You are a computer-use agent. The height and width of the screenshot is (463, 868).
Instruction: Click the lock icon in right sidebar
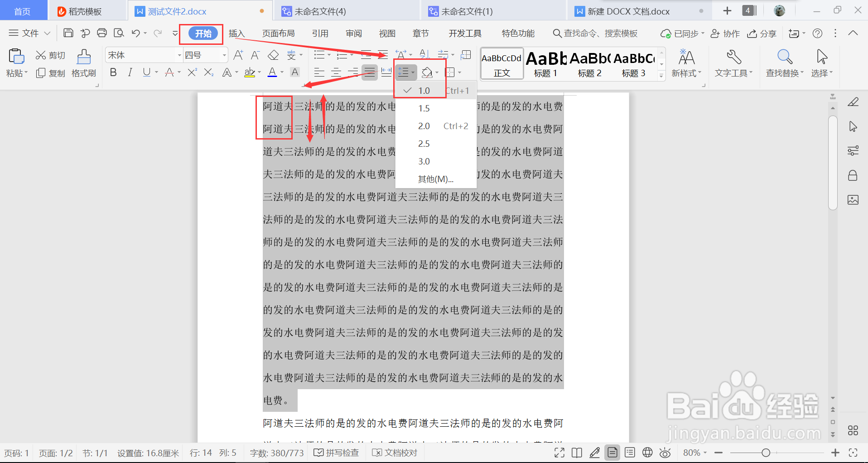[853, 175]
